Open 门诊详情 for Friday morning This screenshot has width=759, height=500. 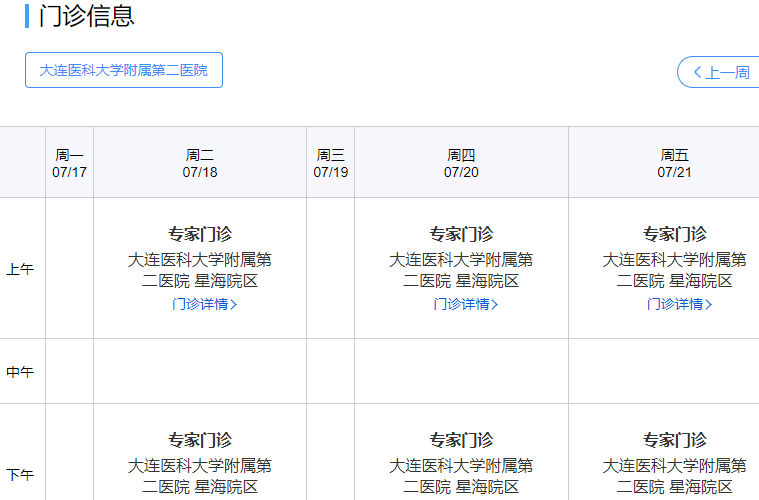point(679,304)
